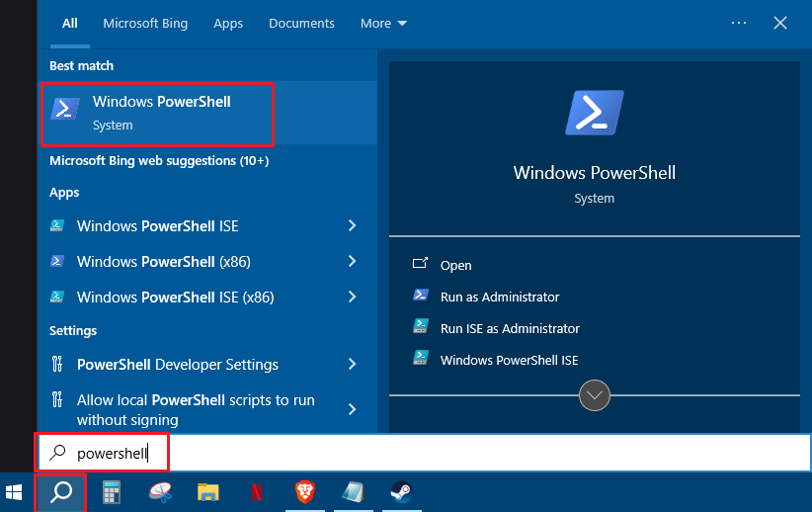Open Brave browser from the taskbar

click(305, 492)
